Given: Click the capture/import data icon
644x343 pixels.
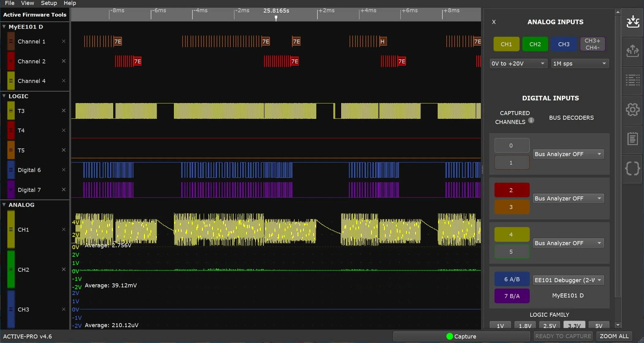Looking at the screenshot, I should pos(632,22).
